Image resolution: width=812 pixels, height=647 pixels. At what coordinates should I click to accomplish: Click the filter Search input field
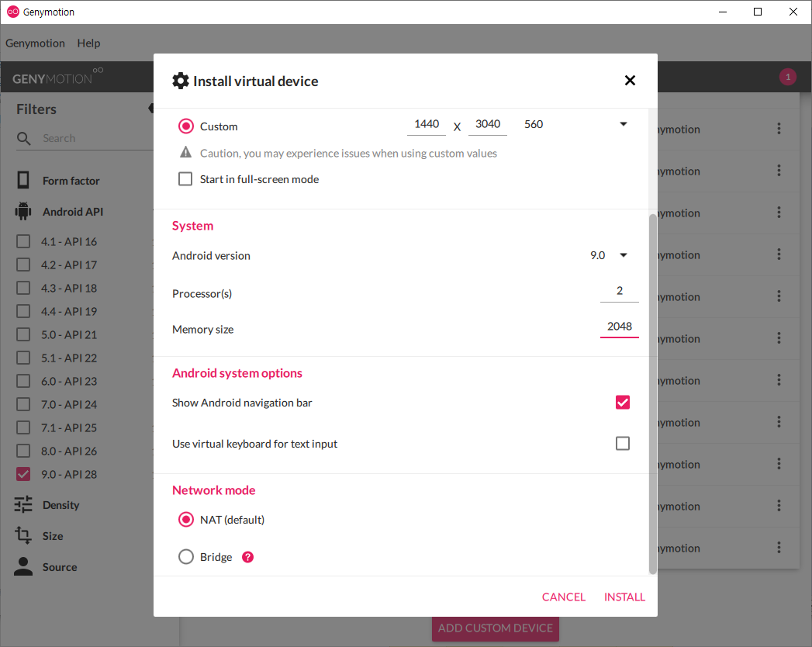click(x=96, y=138)
